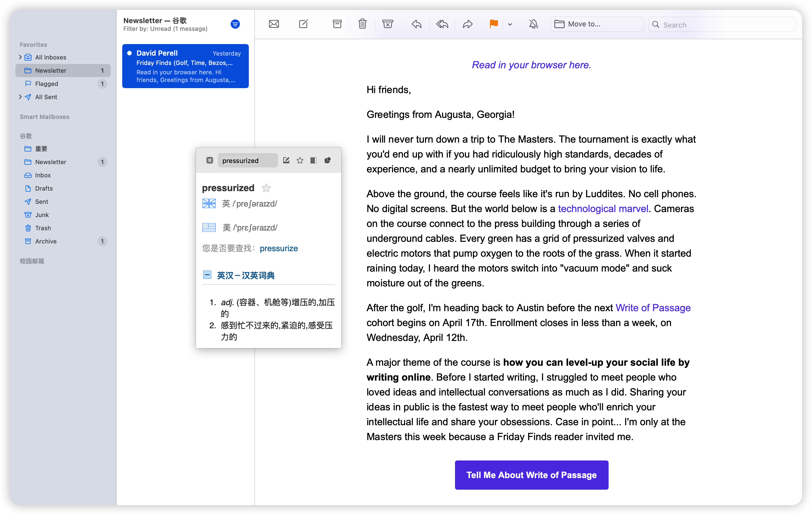Image resolution: width=812 pixels, height=515 pixels.
Task: Click the Get Mail envelope icon
Action: [x=274, y=24]
